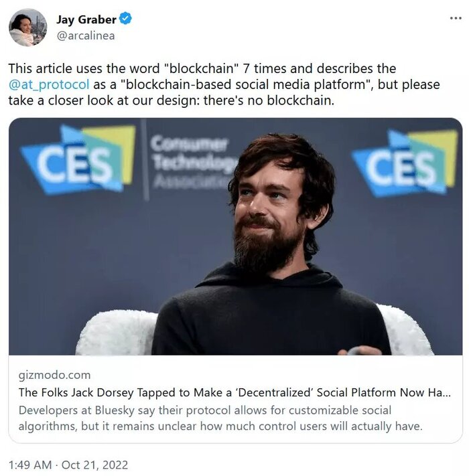Open the gizmodo.com source domain
469x476 pixels.
pos(54,375)
